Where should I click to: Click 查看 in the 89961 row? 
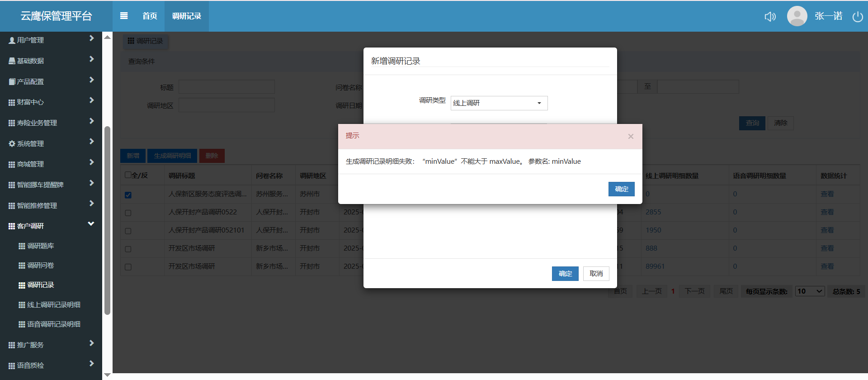[x=827, y=266]
